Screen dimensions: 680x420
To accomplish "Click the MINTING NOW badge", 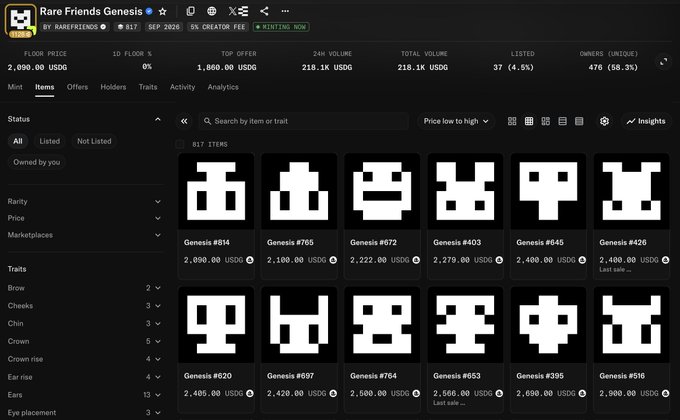I will [281, 27].
